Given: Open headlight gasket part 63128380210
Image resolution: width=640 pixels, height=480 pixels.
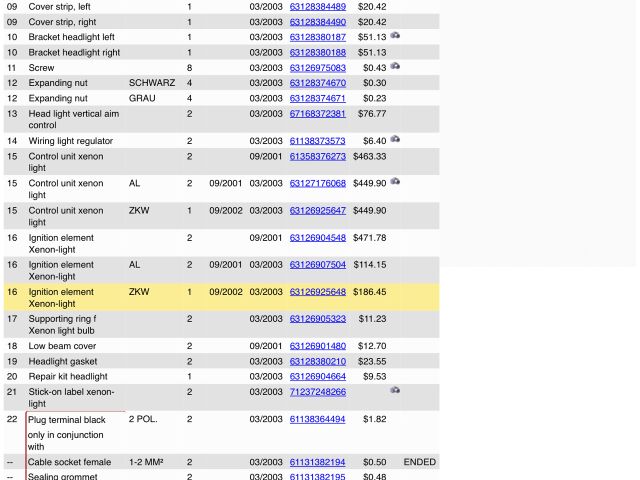Looking at the screenshot, I should click(317, 361).
